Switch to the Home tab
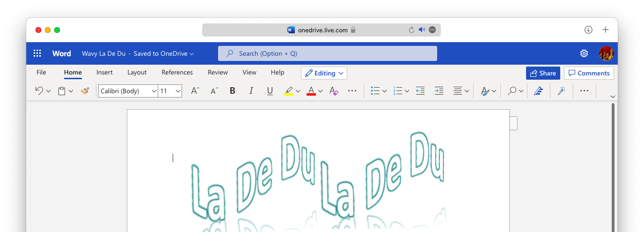 (x=73, y=72)
